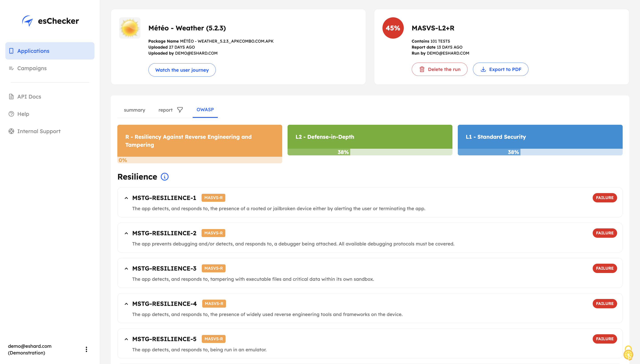Image resolution: width=640 pixels, height=364 pixels.
Task: Switch to the summary tab
Action: [134, 110]
